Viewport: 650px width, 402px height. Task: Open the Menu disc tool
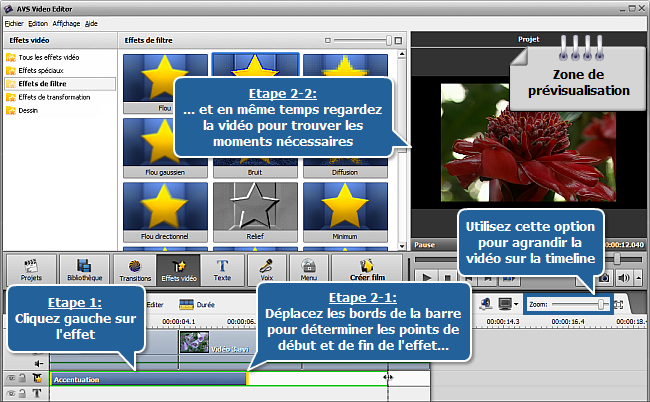(x=309, y=270)
